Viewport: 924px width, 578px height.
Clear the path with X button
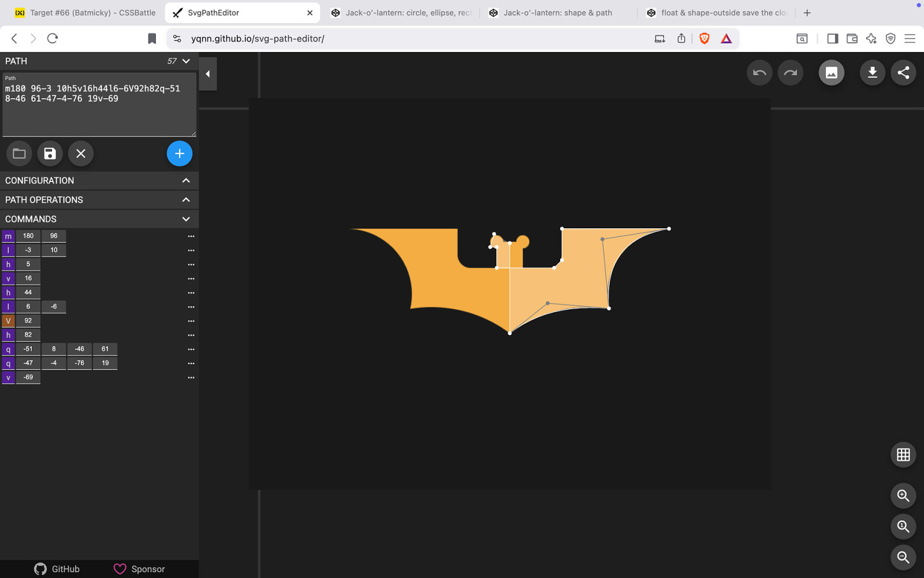81,154
